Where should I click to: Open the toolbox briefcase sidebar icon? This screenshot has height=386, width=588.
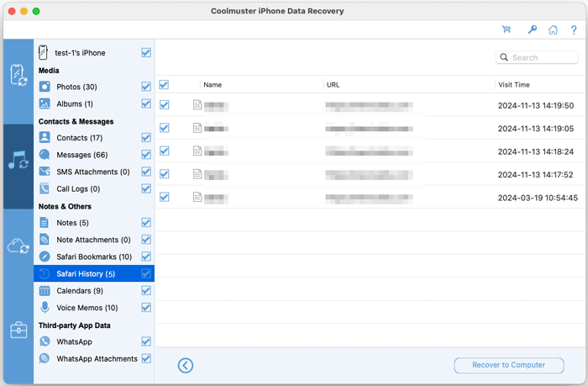[x=18, y=330]
